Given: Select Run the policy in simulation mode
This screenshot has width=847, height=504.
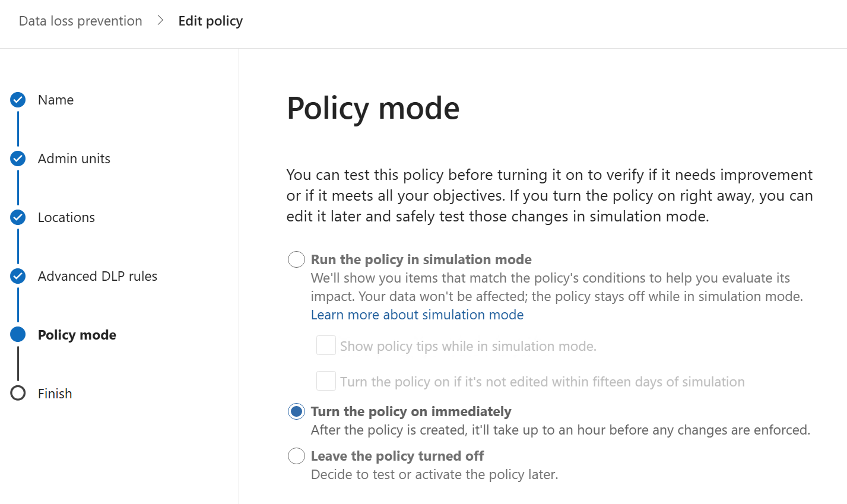Looking at the screenshot, I should [296, 259].
